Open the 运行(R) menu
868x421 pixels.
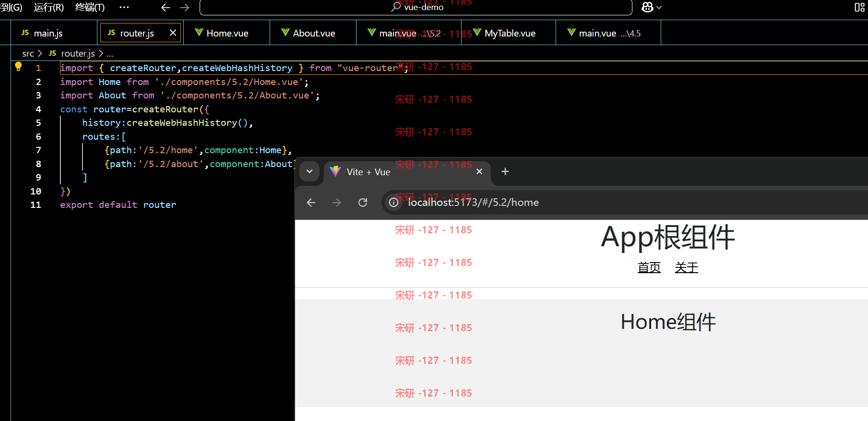click(x=49, y=7)
